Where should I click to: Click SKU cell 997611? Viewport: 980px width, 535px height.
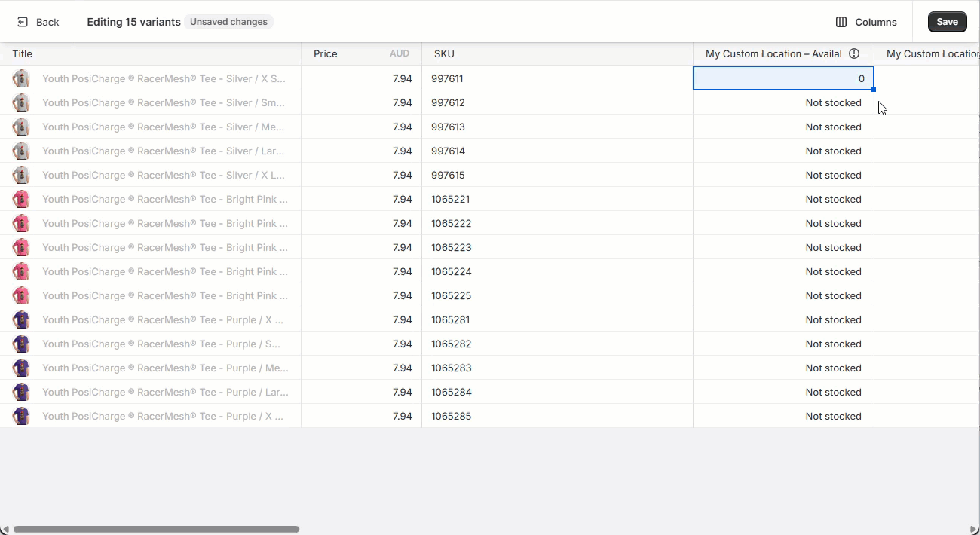[x=558, y=78]
